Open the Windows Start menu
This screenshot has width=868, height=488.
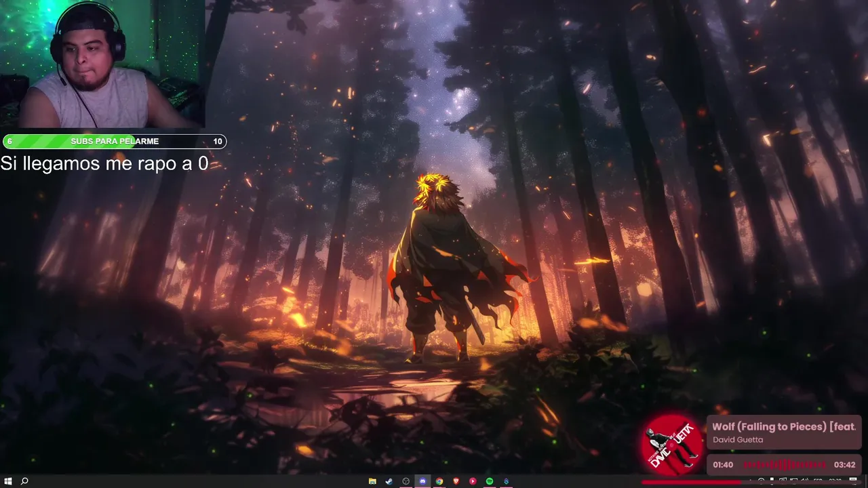(8, 481)
